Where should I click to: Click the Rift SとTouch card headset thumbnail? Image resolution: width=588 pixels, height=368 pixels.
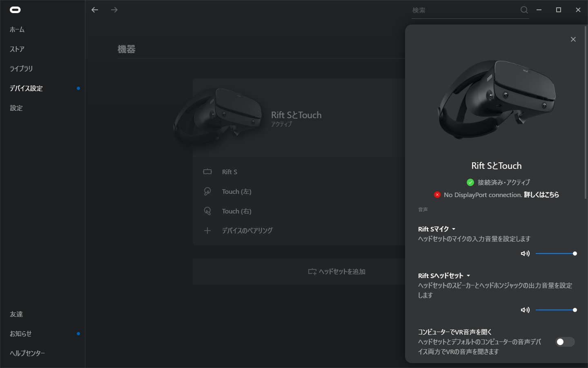click(x=218, y=117)
